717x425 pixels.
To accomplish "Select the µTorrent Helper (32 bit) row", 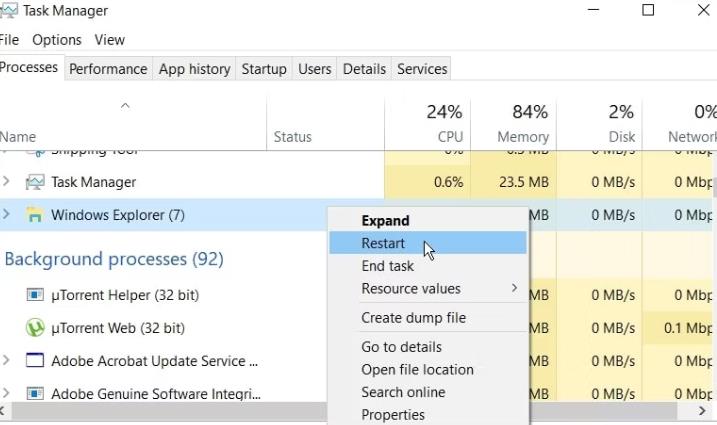I will pos(164,295).
